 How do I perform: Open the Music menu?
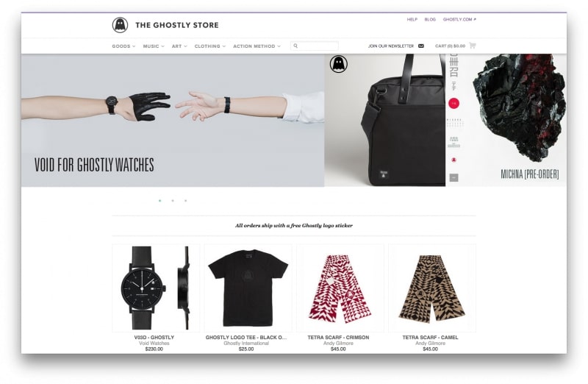click(x=154, y=46)
